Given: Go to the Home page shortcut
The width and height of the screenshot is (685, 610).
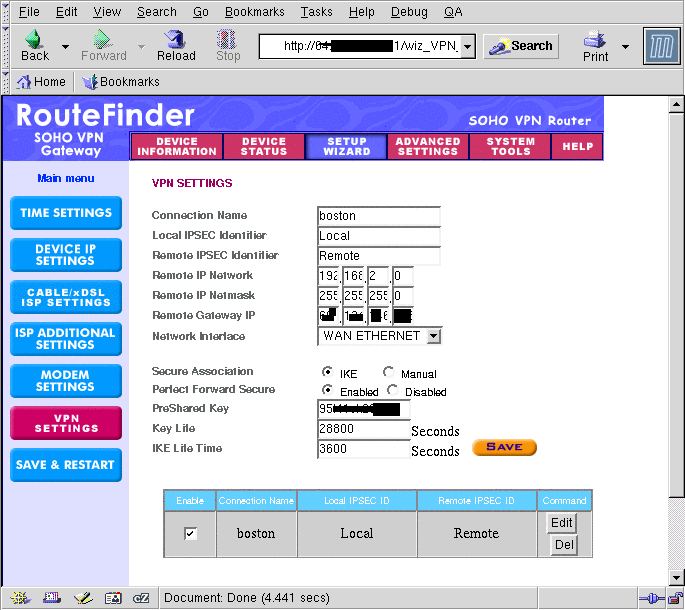Looking at the screenshot, I should 42,82.
